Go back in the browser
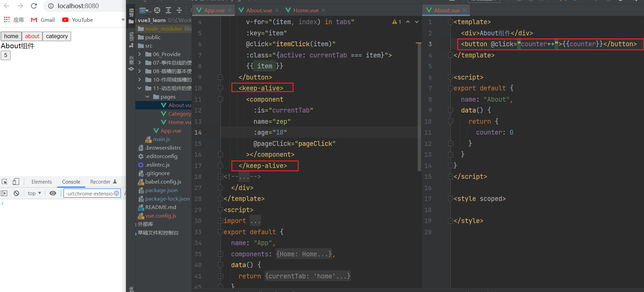This screenshot has width=644, height=292. coord(7,6)
